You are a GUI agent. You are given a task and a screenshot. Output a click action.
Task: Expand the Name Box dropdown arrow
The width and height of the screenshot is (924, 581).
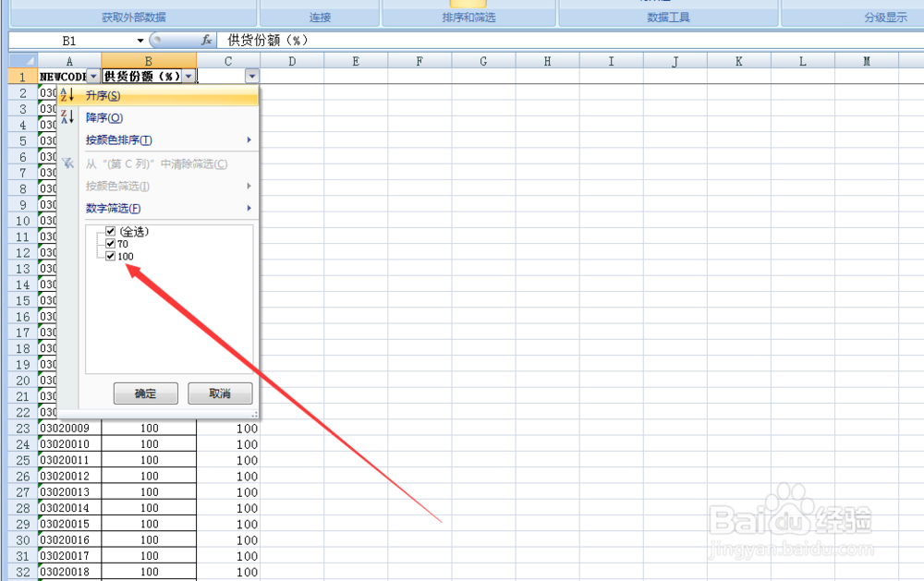pyautogui.click(x=140, y=41)
